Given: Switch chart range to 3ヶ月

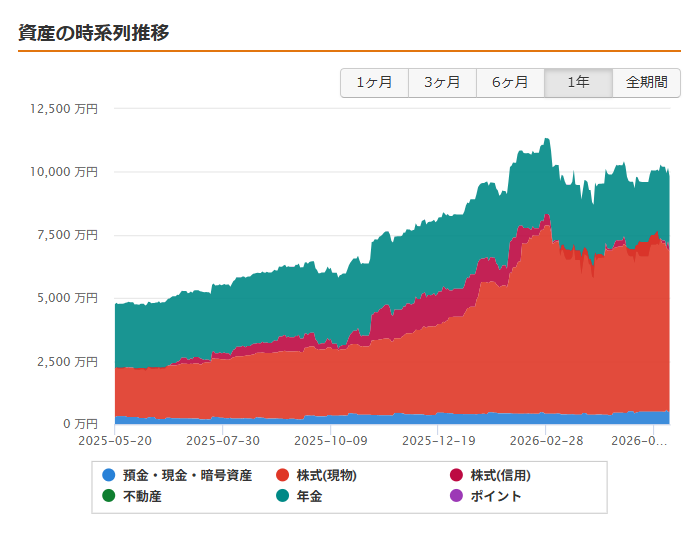Looking at the screenshot, I should 442,83.
